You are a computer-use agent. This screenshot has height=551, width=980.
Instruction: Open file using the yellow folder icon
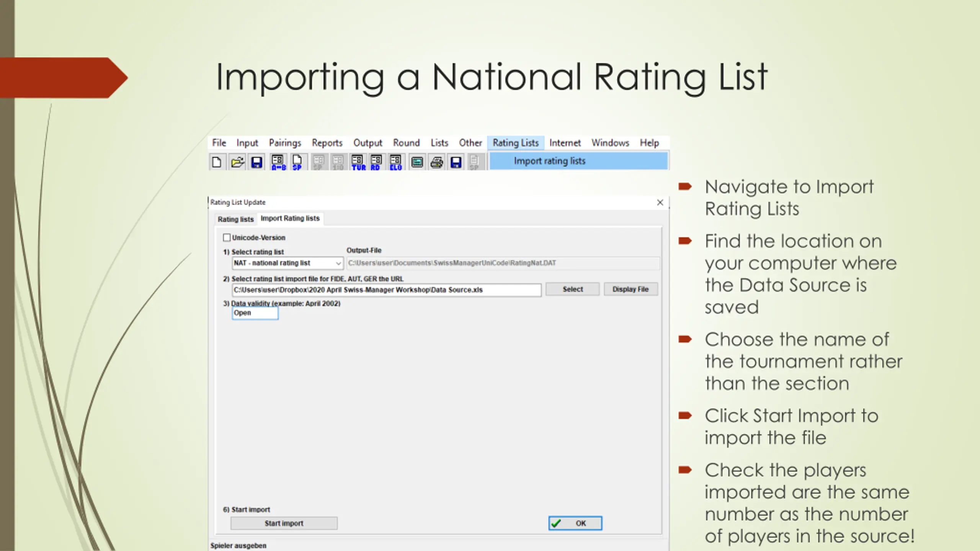237,162
